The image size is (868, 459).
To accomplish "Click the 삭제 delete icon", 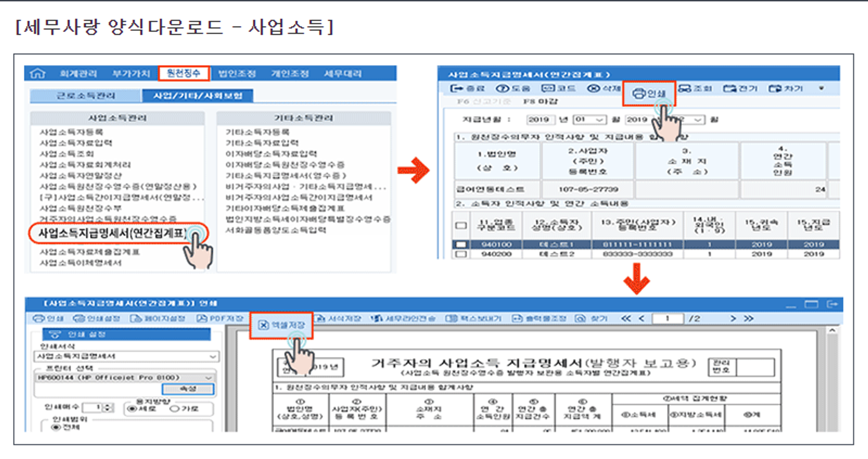I will 604,88.
